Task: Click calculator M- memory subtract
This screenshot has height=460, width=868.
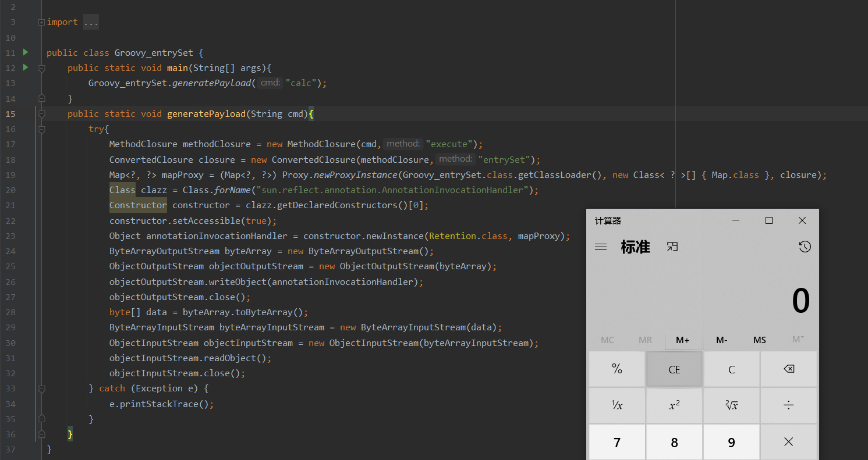Action: pos(721,340)
